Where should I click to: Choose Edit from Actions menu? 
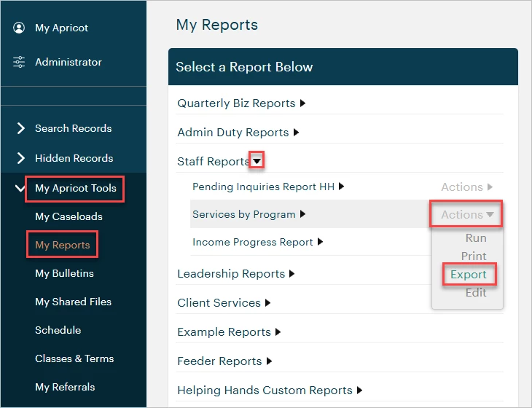476,293
